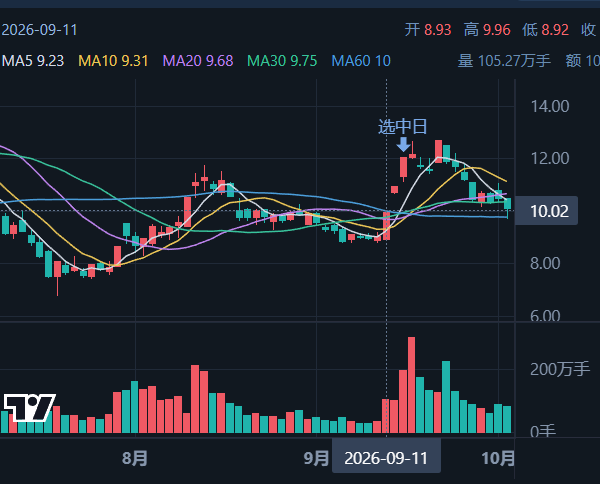Click the 14.00 price axis label
This screenshot has height=484, width=600.
tap(550, 106)
